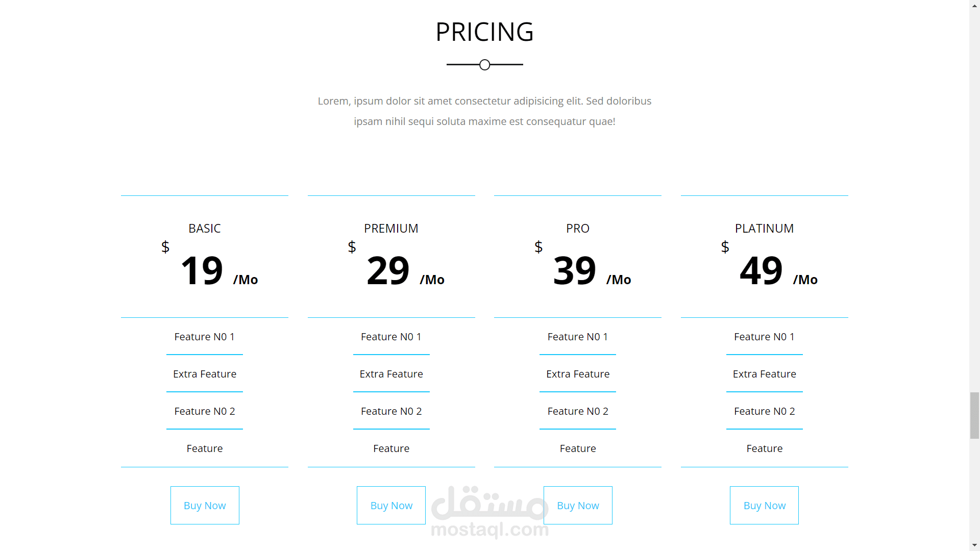Click the circle divider icon under PRICING
This screenshot has width=980, height=551.
coord(485,65)
